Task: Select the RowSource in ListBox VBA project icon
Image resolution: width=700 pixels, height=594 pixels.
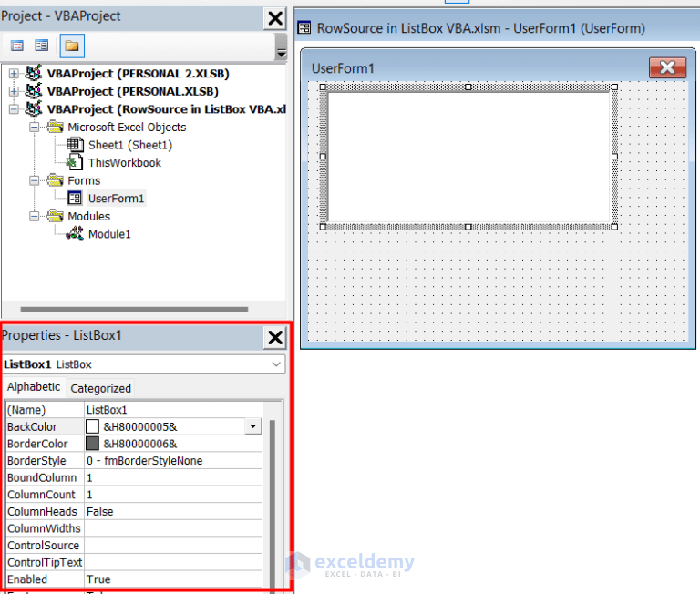Action: (x=34, y=108)
